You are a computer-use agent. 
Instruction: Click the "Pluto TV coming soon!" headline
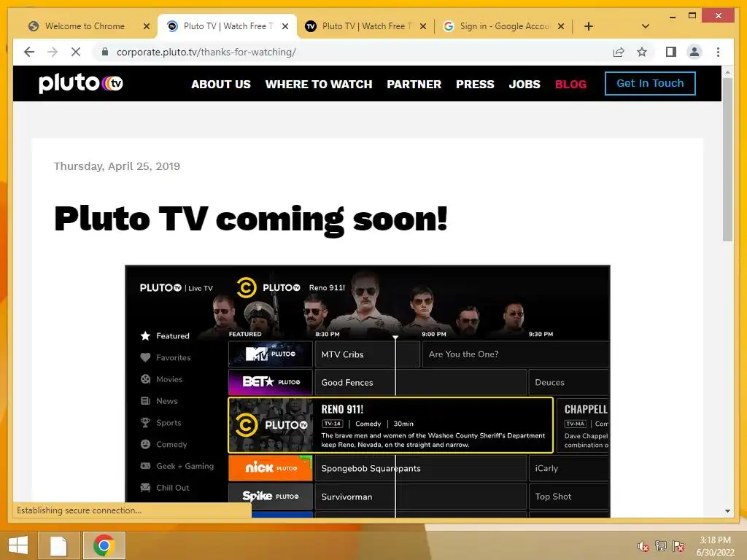(x=251, y=219)
